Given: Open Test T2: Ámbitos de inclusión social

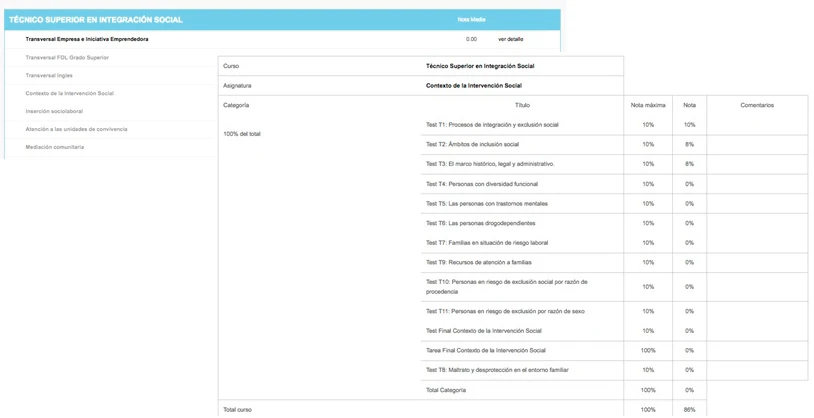Looking at the screenshot, I should point(472,144).
